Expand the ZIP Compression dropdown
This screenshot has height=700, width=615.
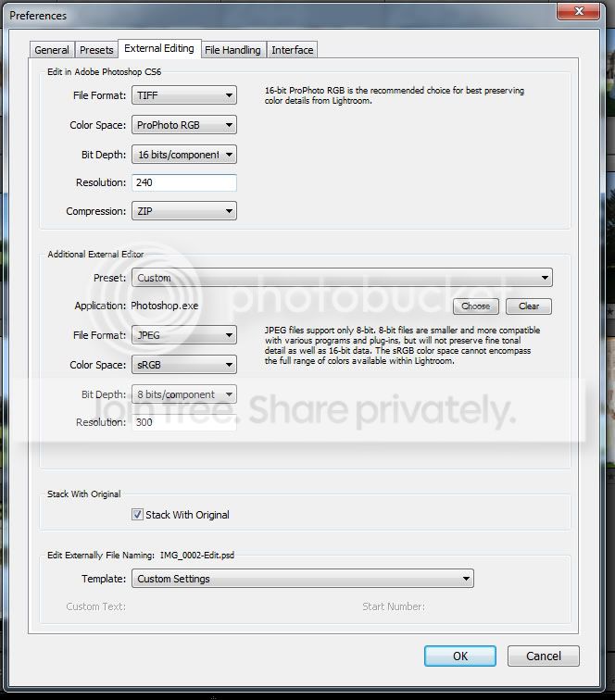tap(184, 211)
